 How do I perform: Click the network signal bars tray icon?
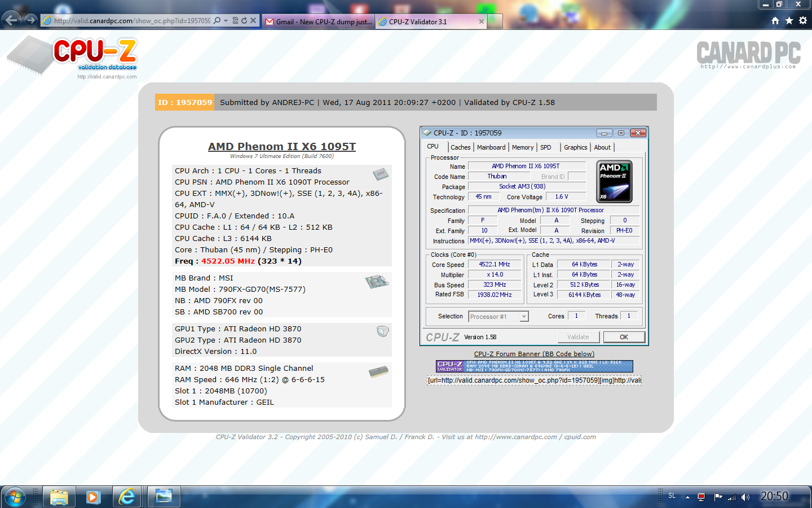732,497
